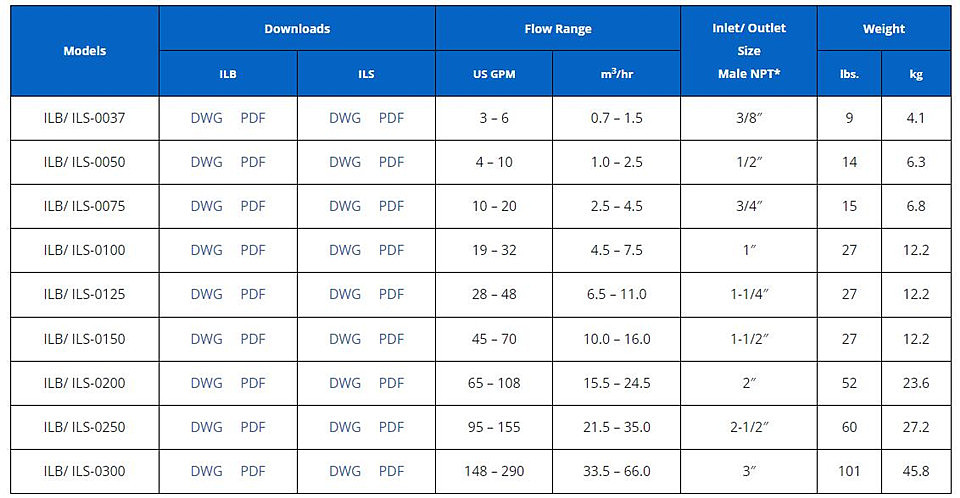Open ILS PDF for ILB/ ILS-0300
The image size is (960, 498).
391,471
